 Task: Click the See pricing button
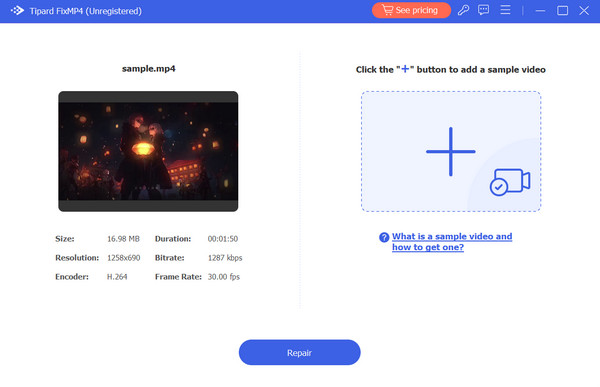click(411, 10)
